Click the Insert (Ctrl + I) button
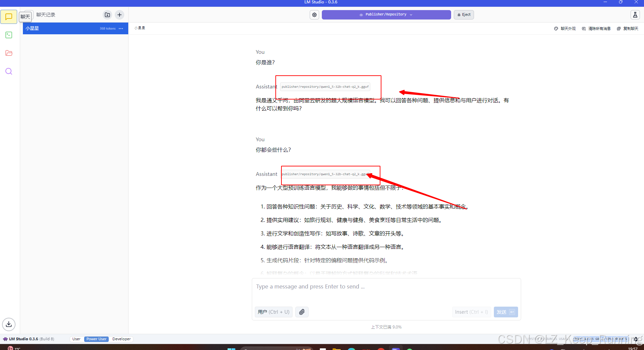Image resolution: width=644 pixels, height=350 pixels. click(x=471, y=312)
